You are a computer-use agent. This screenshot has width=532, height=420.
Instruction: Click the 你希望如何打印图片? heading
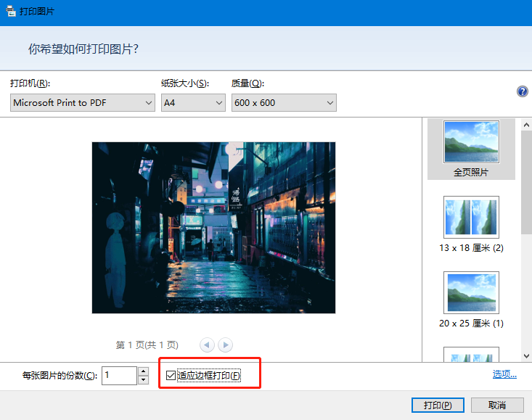(83, 49)
